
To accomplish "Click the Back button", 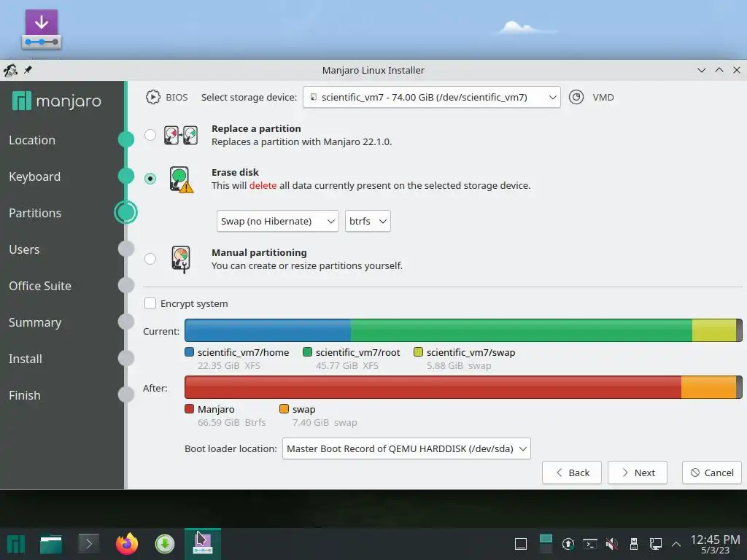I will (572, 472).
